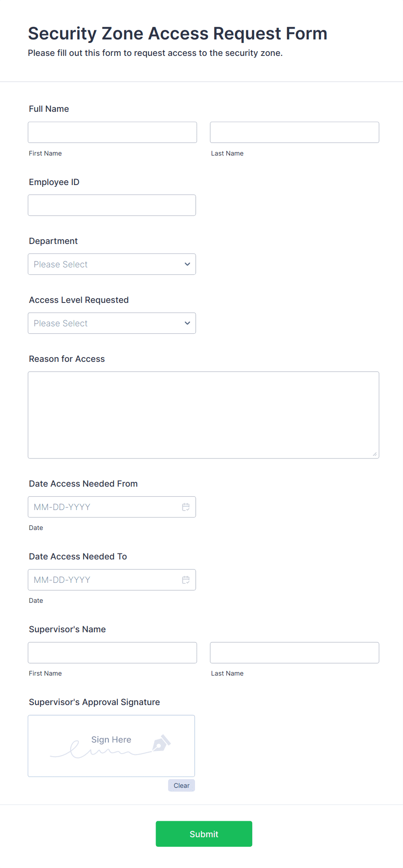Click the pen icon in the signature box
The width and height of the screenshot is (403, 868).
coord(161,743)
